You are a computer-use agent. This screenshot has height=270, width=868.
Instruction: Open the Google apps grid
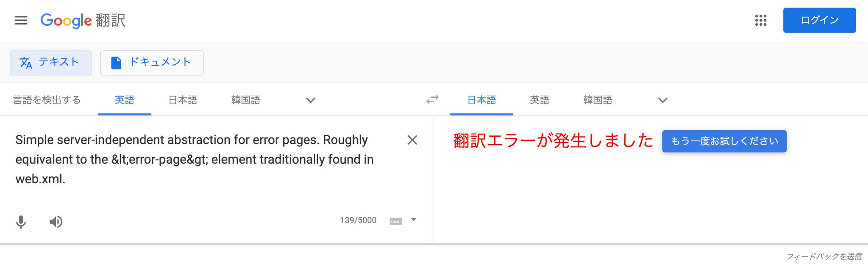761,20
